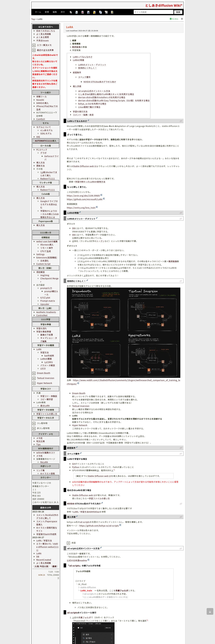Click pencil edit icon beside LoRAの特徴 heading
The height and width of the screenshot is (644, 215).
[x=80, y=212]
